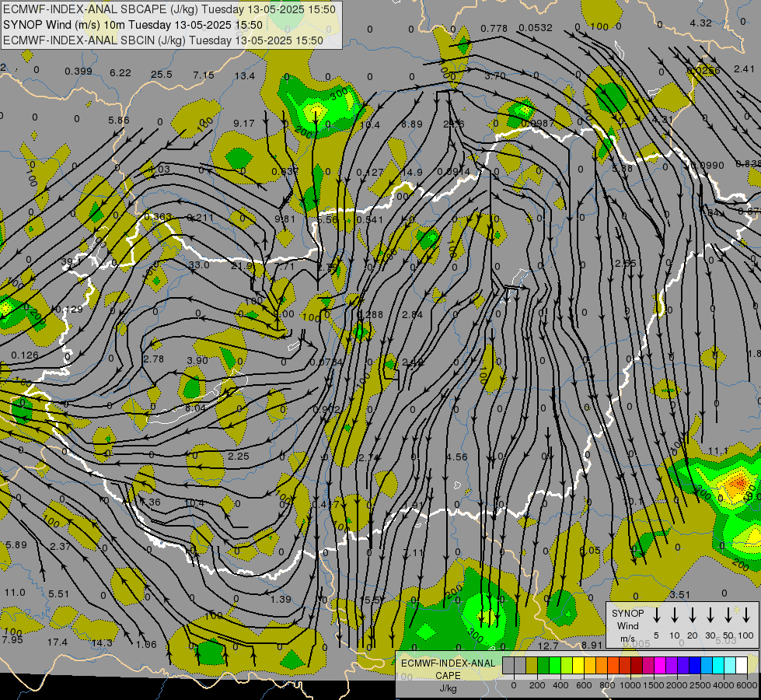Click the 20 m/s arrow in SYNOP Wind legend
Viewport: 761px width, 700px height.
click(x=693, y=615)
